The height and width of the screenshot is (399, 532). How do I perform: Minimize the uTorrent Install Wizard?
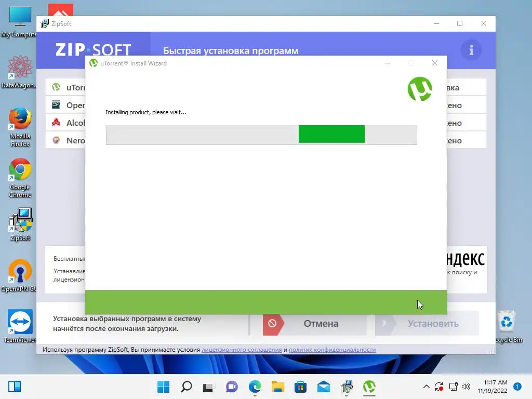click(x=388, y=63)
